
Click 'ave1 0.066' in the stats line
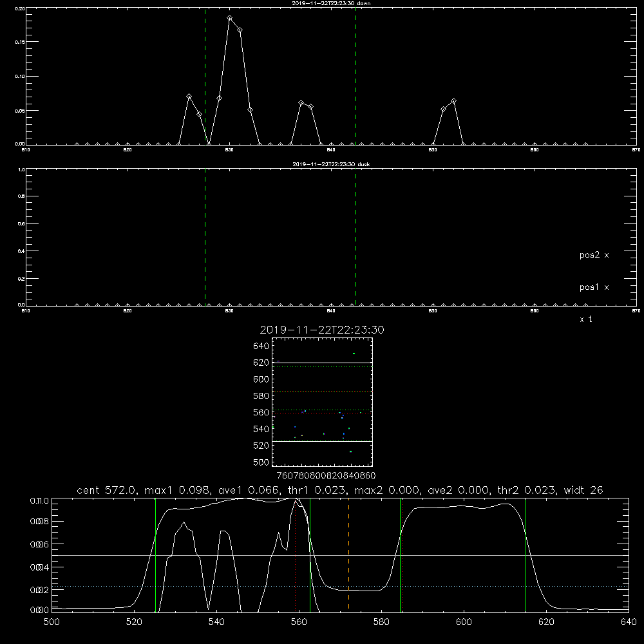click(x=250, y=490)
